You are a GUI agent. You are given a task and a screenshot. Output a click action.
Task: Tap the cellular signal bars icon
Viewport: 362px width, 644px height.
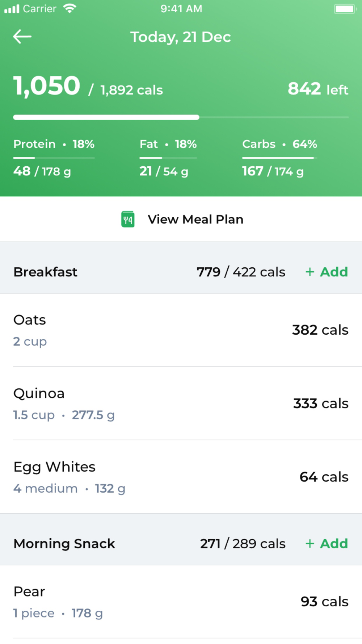tap(12, 9)
